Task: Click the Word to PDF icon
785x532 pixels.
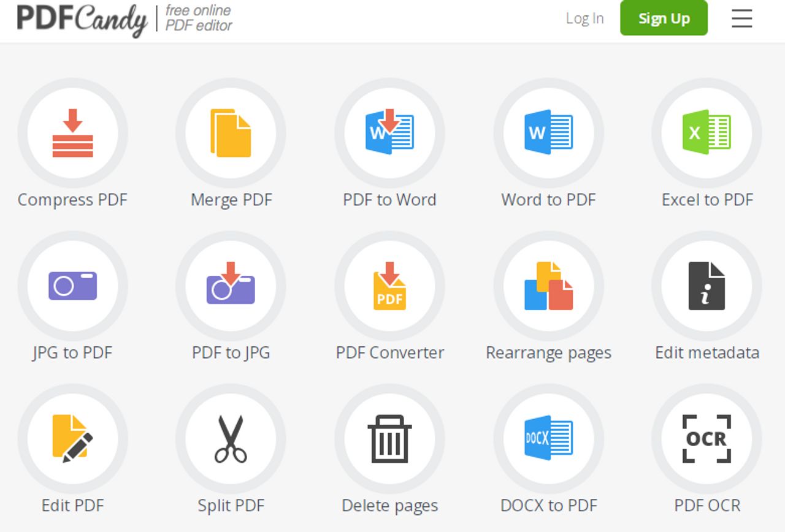Action: 548,133
